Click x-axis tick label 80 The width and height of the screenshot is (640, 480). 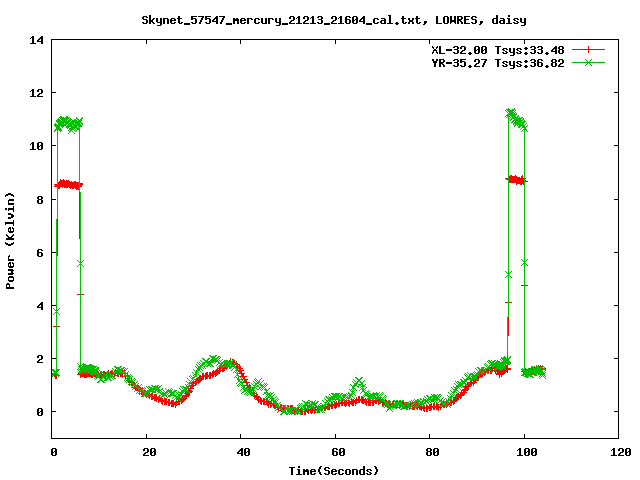pos(432,452)
